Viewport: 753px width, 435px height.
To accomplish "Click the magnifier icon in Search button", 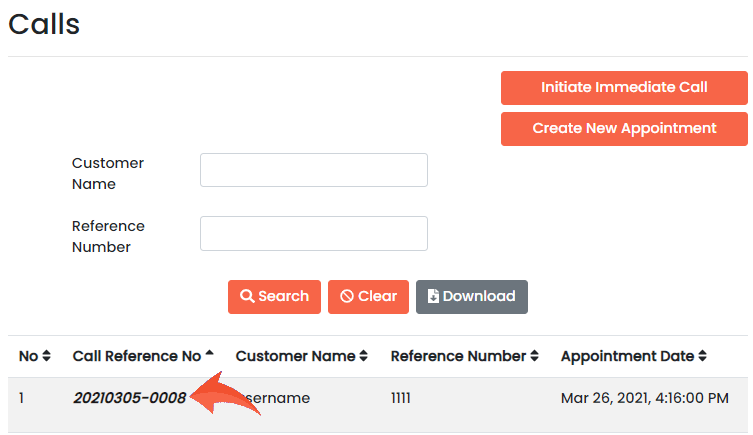I will pos(247,297).
